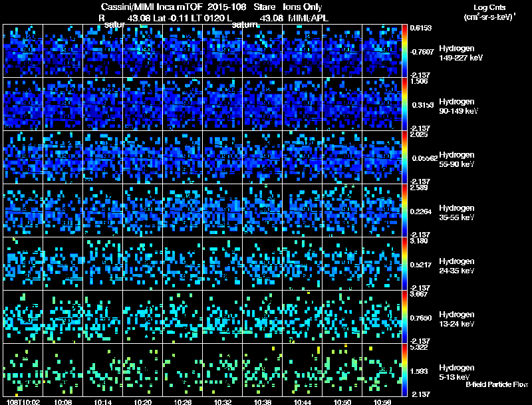This screenshot has width=532, height=405.
Task: Click the colorbar midpoint value '0.5217'
Action: click(421, 265)
